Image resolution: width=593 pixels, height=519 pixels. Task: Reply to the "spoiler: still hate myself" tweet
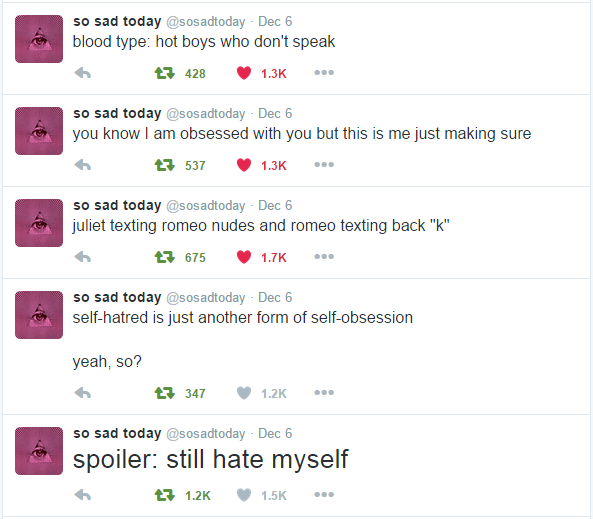(x=83, y=494)
